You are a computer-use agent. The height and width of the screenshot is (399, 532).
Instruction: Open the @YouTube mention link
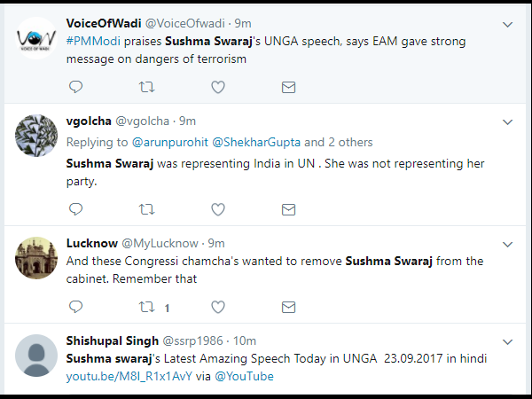[246, 376]
